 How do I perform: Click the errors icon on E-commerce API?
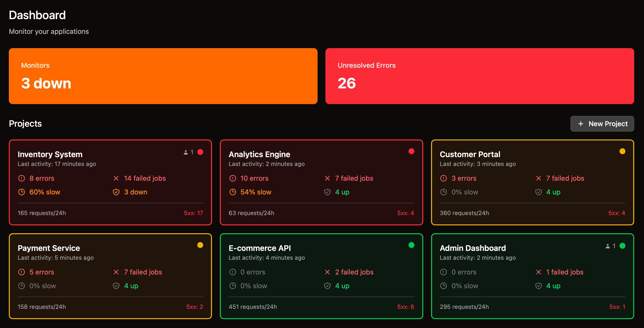[233, 272]
